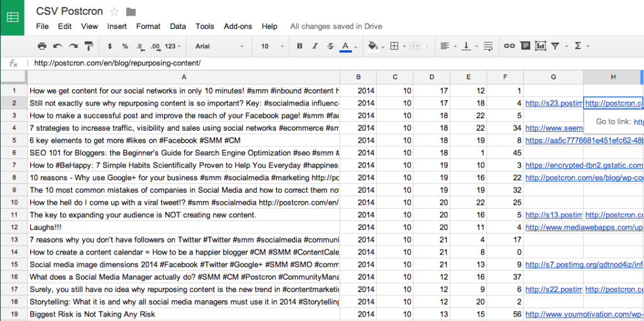Select the Paint format tool

point(89,46)
